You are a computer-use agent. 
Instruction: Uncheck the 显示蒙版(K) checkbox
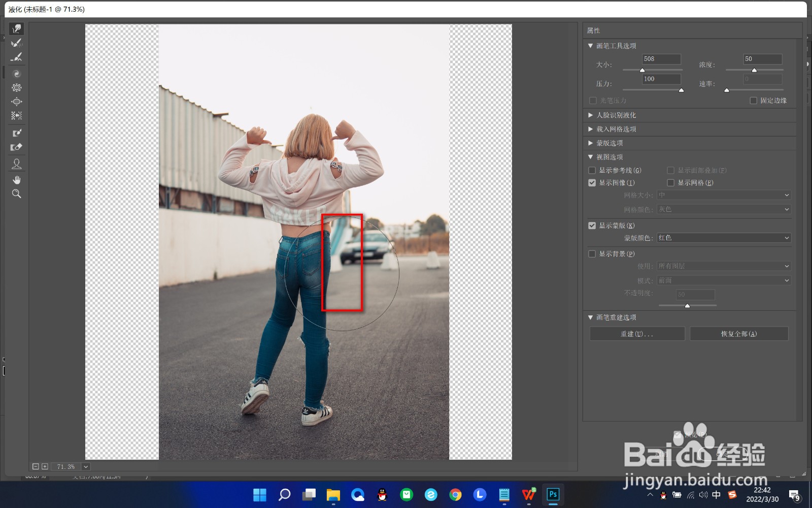[x=592, y=226]
